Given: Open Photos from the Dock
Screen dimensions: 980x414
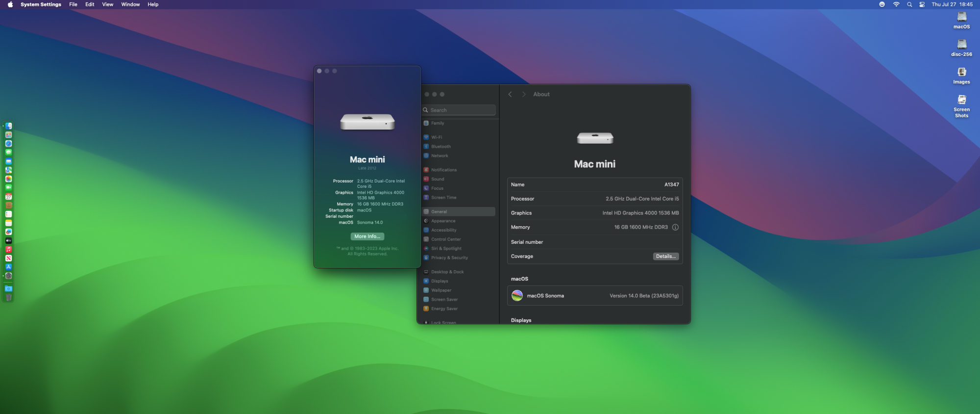Looking at the screenshot, I should coord(8,179).
